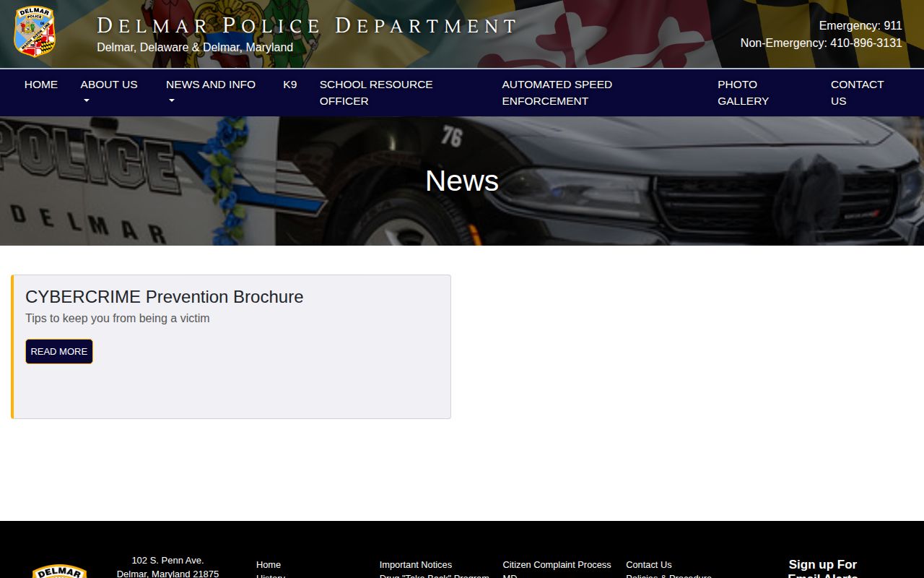Click the News page heading
This screenshot has height=578, width=924.
tap(462, 181)
